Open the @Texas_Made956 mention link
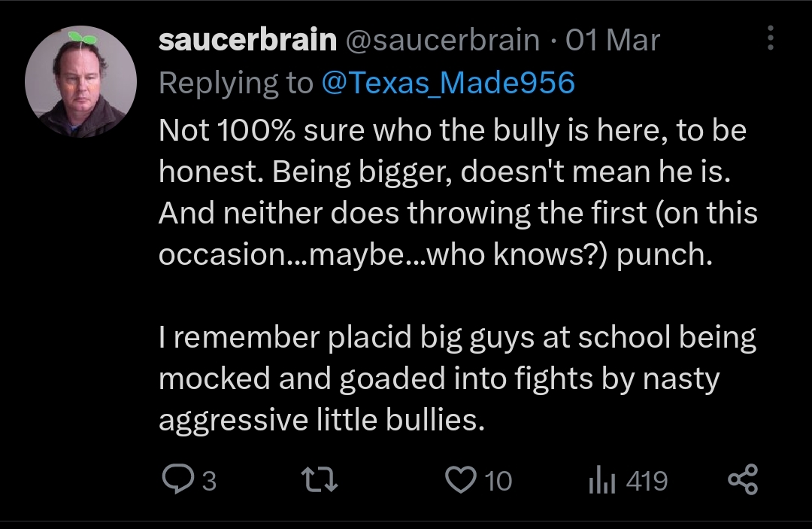Screen dimensions: 812x529 448,82
